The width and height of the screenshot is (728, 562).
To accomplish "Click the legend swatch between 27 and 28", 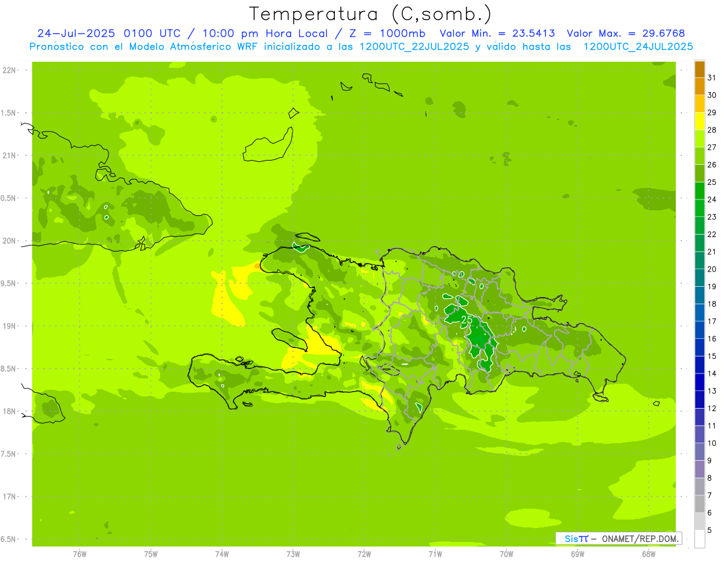I will [699, 139].
